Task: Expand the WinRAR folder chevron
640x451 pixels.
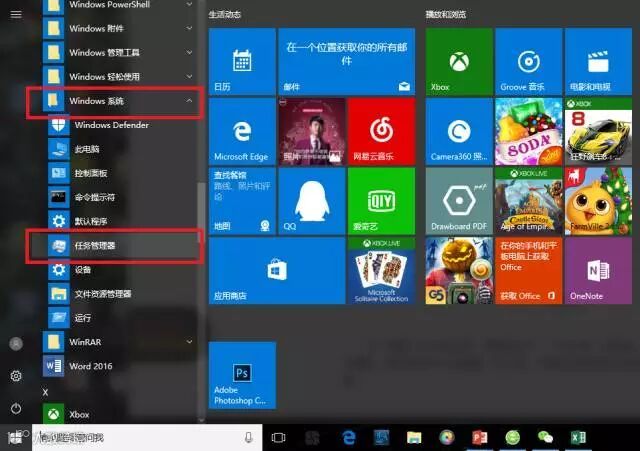Action: click(x=189, y=342)
